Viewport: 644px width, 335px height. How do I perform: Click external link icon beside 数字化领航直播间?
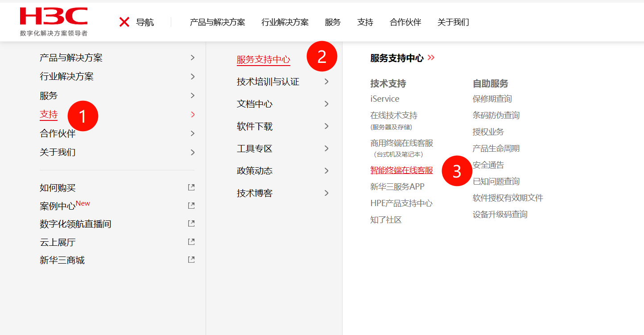(x=191, y=223)
